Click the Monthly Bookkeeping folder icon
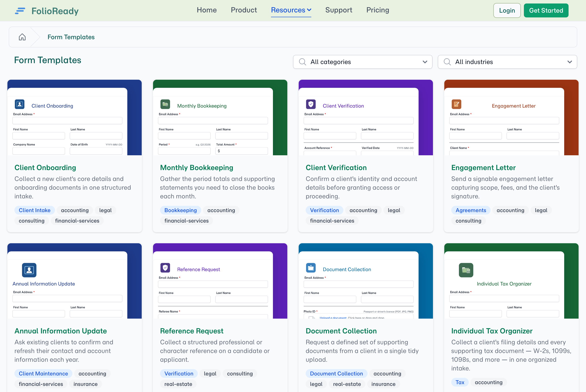The width and height of the screenshot is (586, 392). pos(165,104)
